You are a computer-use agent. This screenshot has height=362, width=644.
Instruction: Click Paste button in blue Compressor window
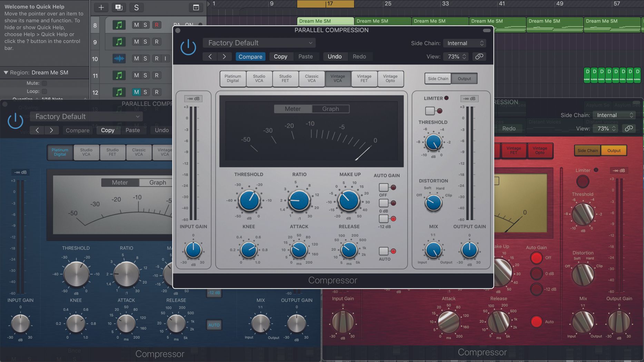[x=133, y=130]
